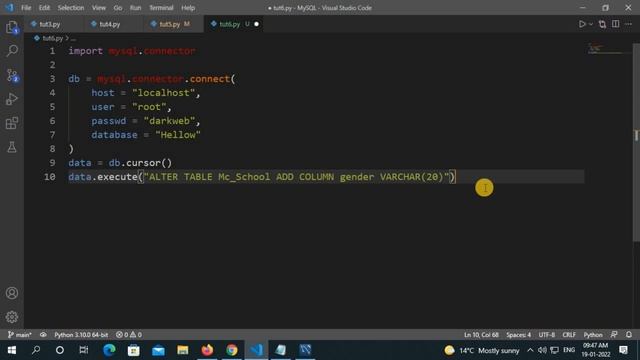
Task: Show hidden tray icons chevron
Action: click(x=530, y=350)
